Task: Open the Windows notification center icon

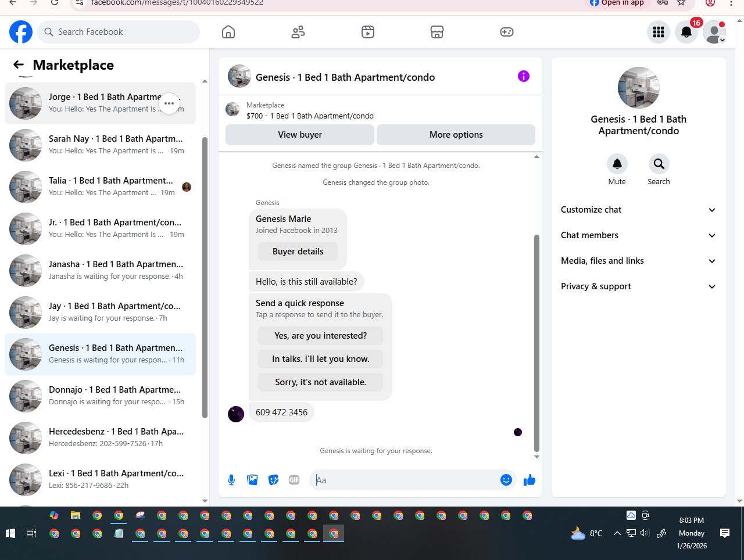Action: (725, 533)
